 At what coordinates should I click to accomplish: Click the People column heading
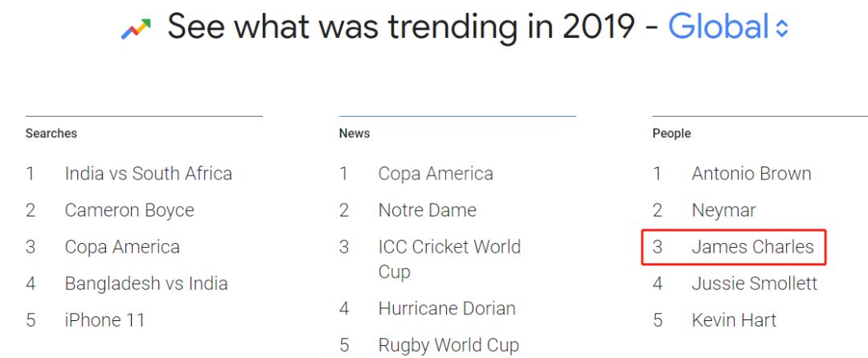click(x=672, y=134)
